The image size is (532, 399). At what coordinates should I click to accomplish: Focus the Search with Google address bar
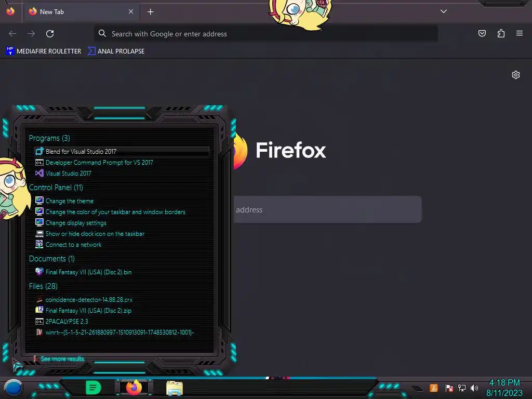pos(265,34)
